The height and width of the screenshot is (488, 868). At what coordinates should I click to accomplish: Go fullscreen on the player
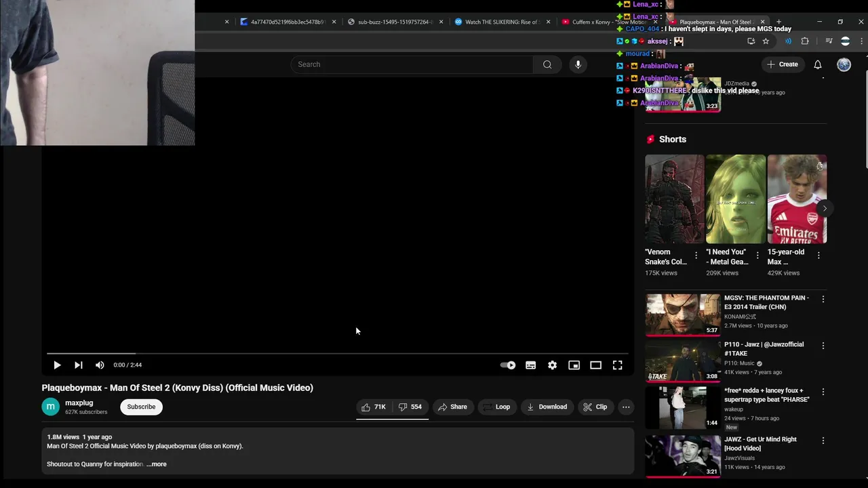coord(618,365)
